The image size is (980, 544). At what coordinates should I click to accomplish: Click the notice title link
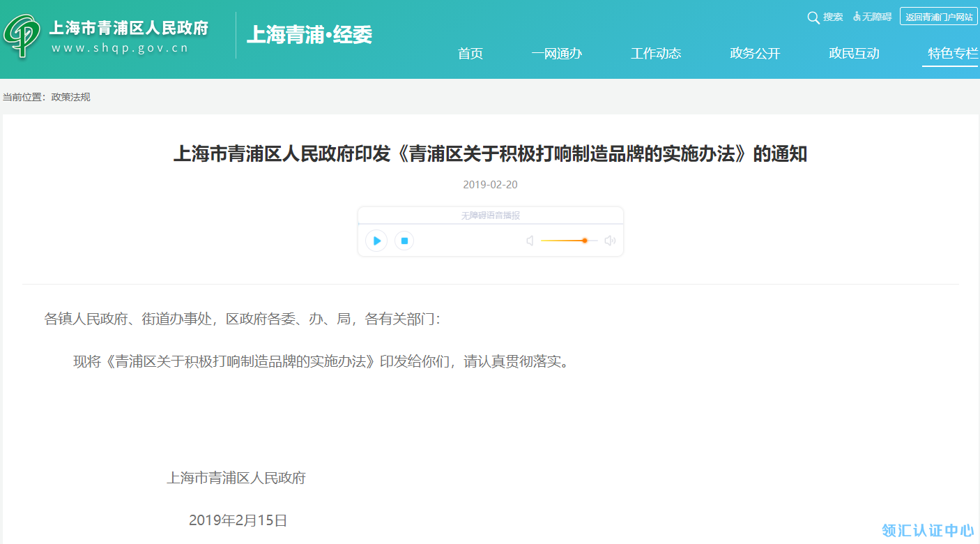[490, 154]
